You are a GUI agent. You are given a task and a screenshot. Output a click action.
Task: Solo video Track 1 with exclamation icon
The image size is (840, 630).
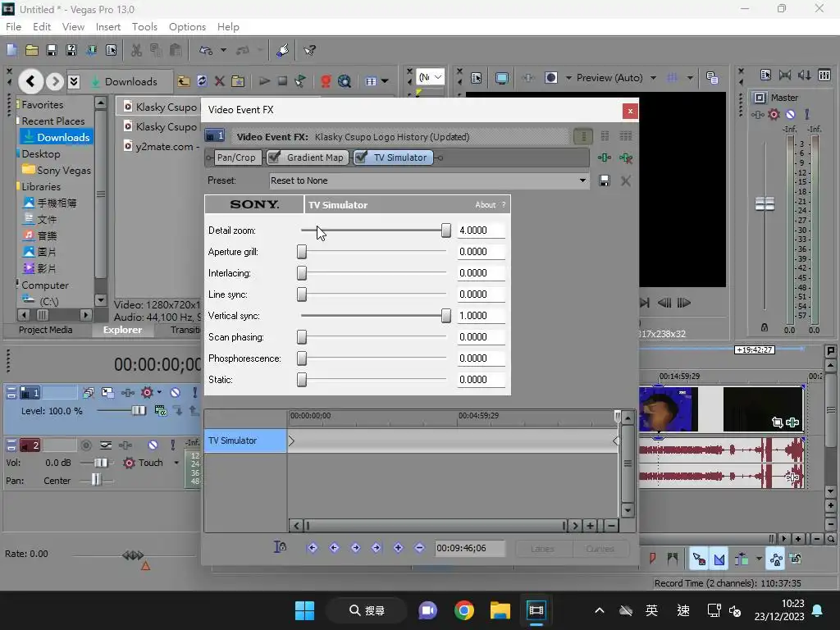(x=195, y=393)
